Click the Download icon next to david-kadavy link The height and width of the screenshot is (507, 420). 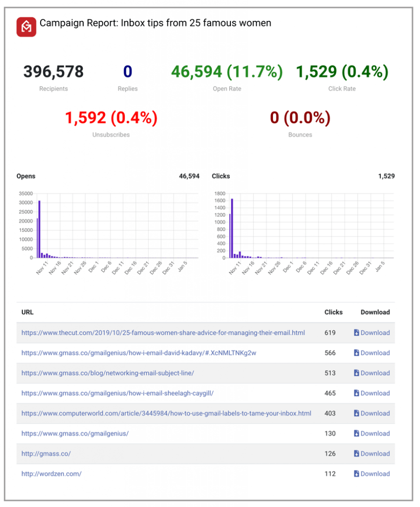coord(356,353)
